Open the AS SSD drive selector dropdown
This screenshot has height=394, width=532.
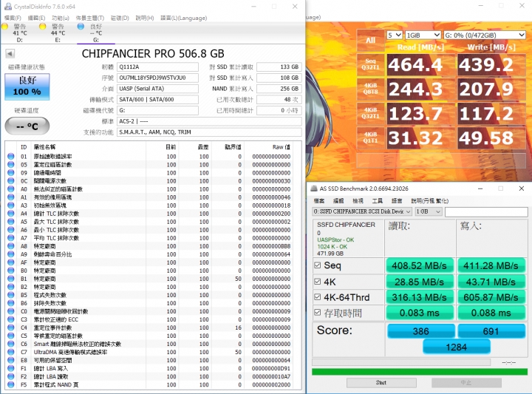pos(362,211)
